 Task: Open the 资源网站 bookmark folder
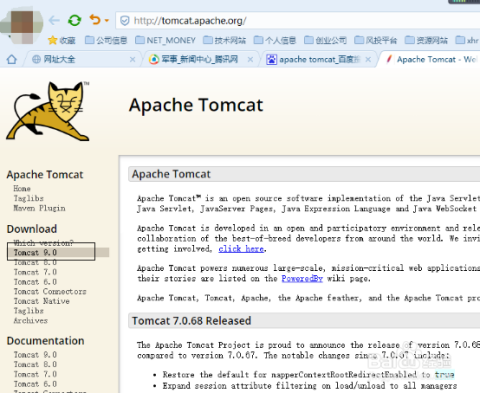tap(426, 40)
